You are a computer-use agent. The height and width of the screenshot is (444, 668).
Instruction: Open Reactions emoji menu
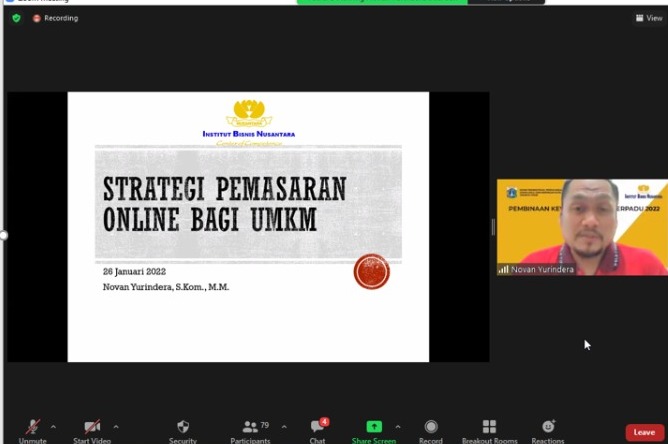click(x=548, y=431)
